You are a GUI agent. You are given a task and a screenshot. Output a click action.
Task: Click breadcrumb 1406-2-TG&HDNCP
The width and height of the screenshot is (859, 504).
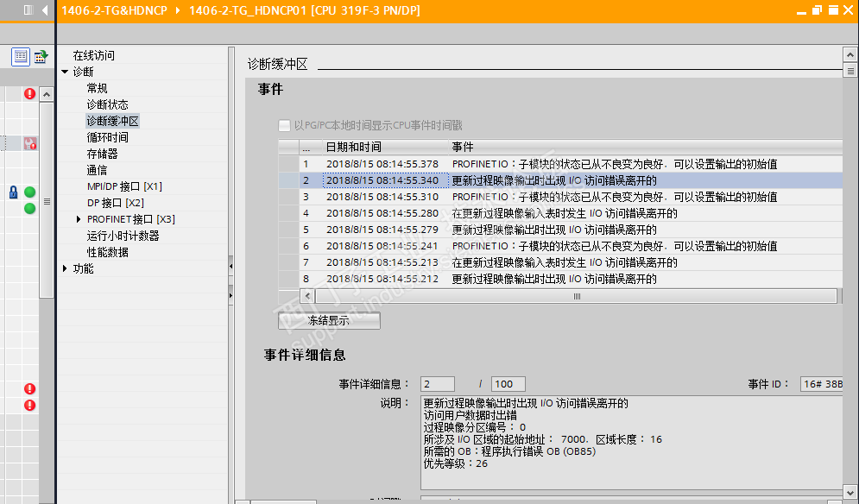(x=114, y=10)
